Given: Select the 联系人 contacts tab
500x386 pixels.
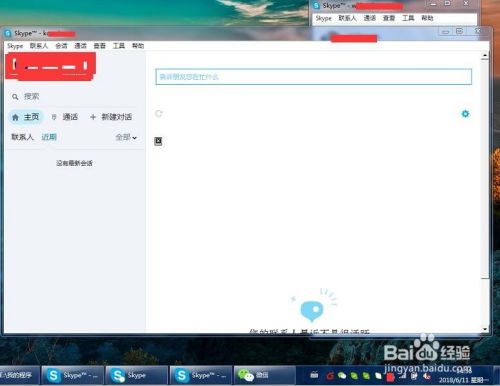Looking at the screenshot, I should click(22, 137).
